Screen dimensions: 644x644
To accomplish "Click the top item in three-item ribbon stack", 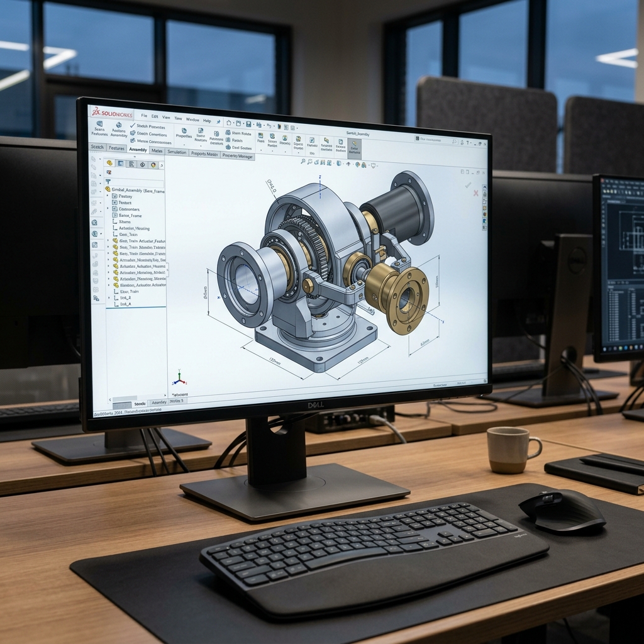I will pyautogui.click(x=238, y=133).
